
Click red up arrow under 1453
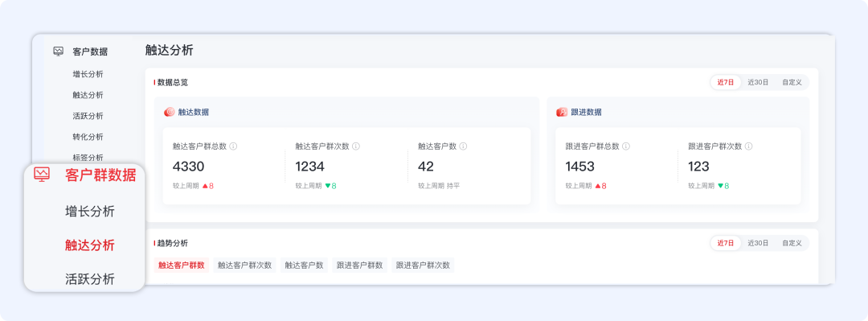pos(598,186)
